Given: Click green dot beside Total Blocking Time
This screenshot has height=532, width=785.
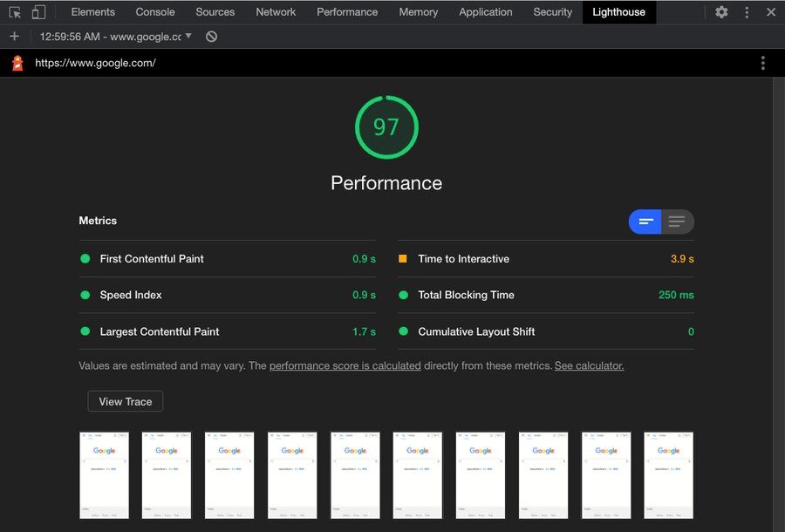Looking at the screenshot, I should (x=404, y=295).
